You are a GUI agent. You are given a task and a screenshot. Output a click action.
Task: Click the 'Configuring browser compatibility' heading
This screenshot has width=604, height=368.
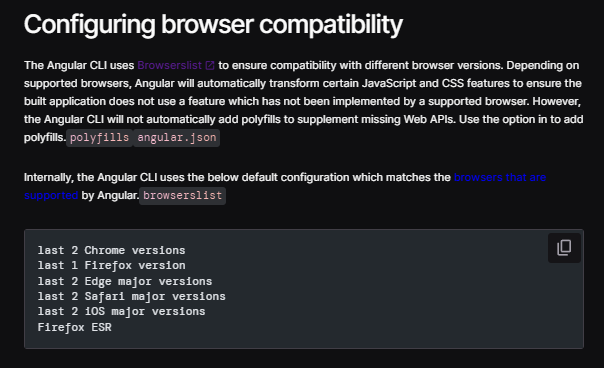213,24
